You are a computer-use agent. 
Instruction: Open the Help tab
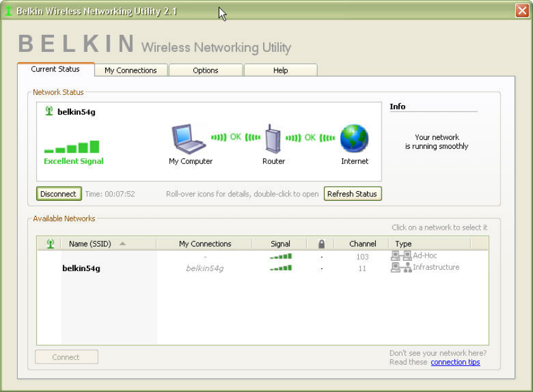280,70
